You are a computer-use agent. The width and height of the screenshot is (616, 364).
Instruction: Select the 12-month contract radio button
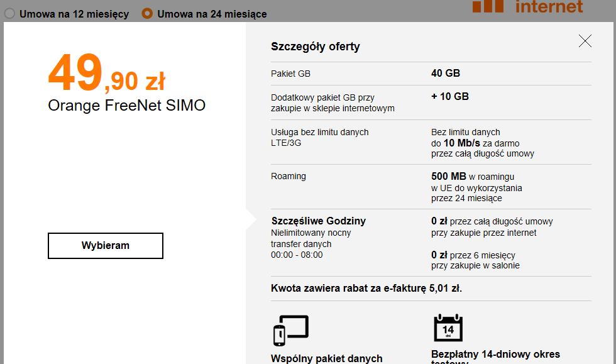[10, 13]
